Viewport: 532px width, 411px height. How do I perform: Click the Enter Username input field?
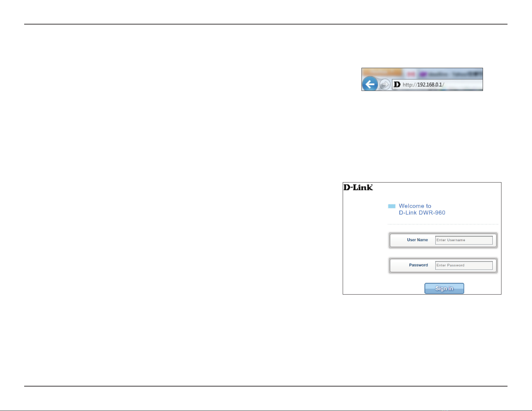464,240
